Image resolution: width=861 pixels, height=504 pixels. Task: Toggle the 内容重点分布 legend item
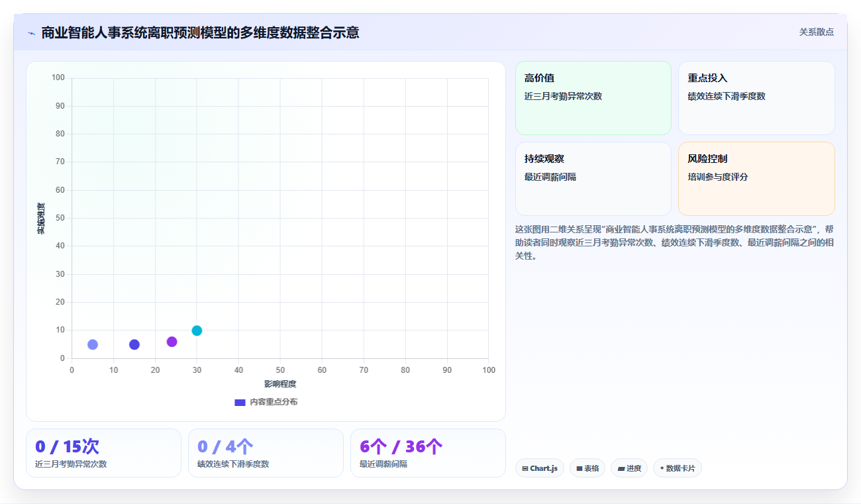(x=266, y=402)
